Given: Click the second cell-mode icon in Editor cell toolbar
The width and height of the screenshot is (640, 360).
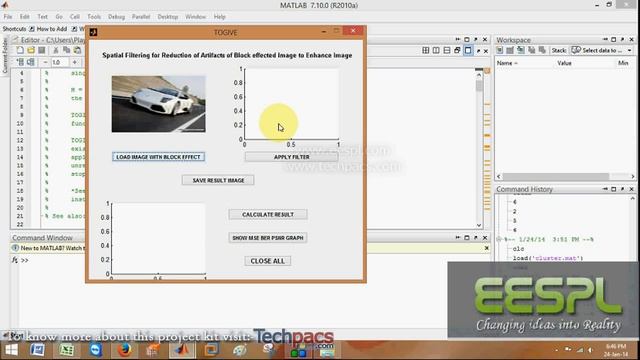Looking at the screenshot, I should 31,62.
